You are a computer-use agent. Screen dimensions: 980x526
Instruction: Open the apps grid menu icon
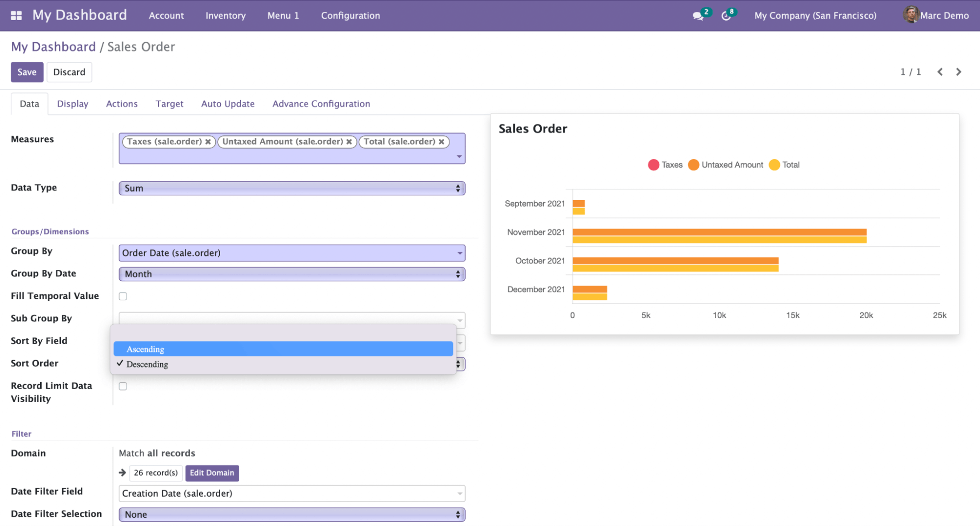point(16,15)
